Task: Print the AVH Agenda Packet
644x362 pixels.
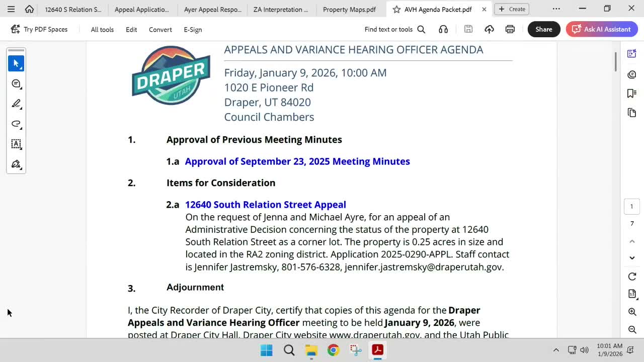Action: [510, 29]
